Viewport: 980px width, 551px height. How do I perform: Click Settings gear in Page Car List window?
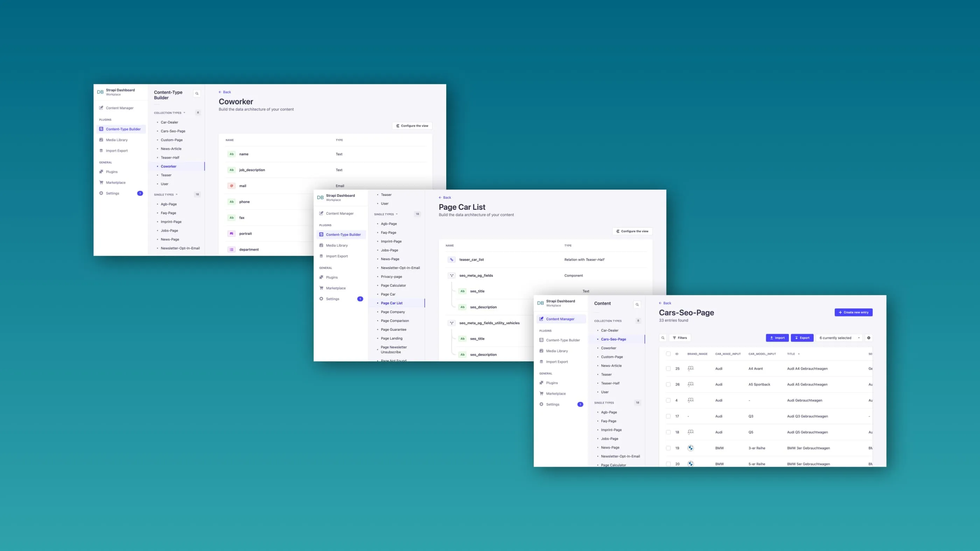click(x=321, y=299)
